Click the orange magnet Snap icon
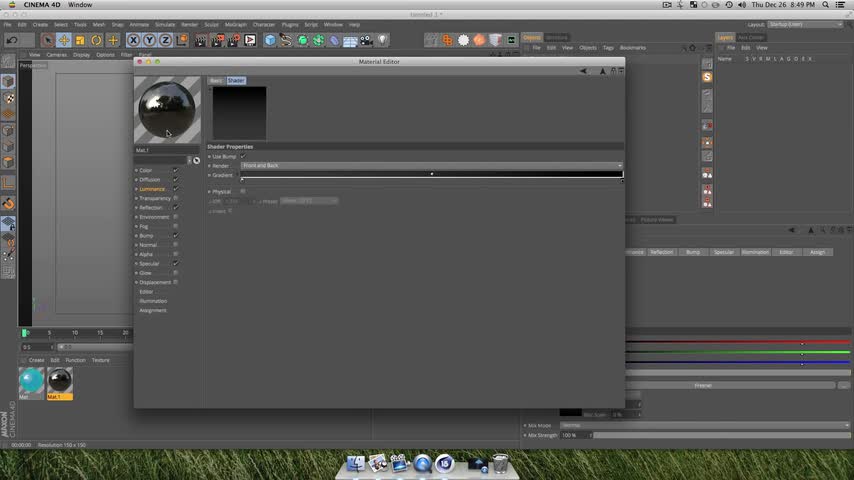 coord(8,204)
